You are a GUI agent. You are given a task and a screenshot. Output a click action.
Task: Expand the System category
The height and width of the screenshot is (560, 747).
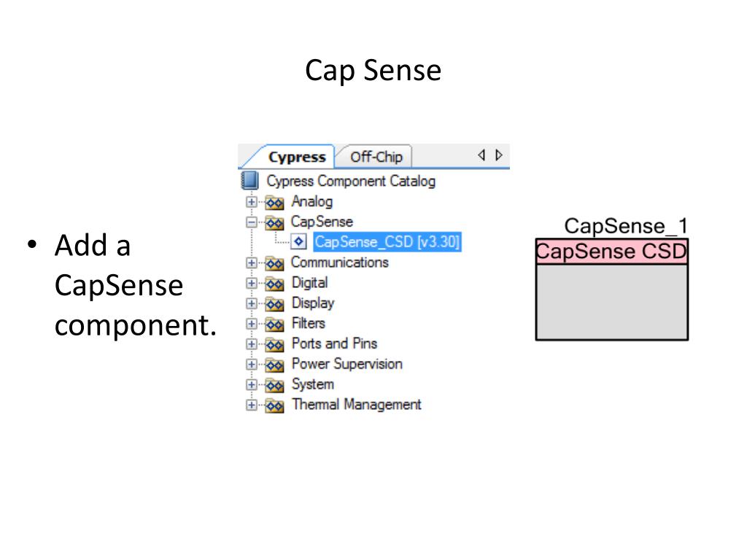(251, 384)
